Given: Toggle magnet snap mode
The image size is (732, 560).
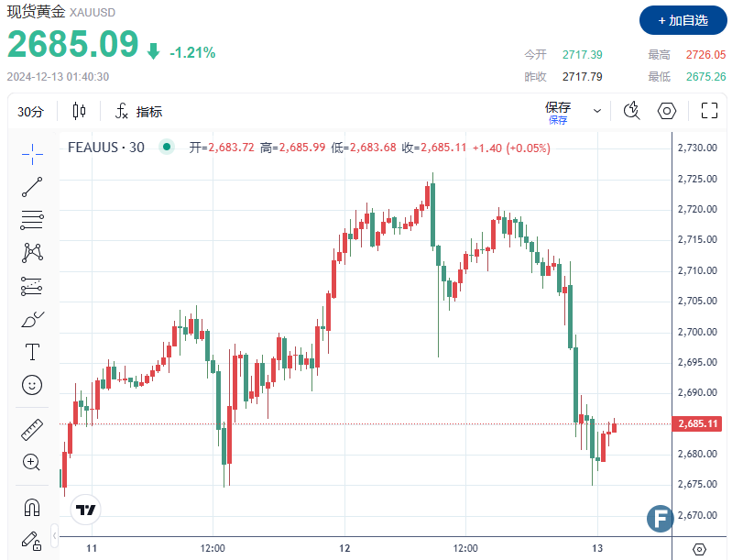Looking at the screenshot, I should click(32, 507).
